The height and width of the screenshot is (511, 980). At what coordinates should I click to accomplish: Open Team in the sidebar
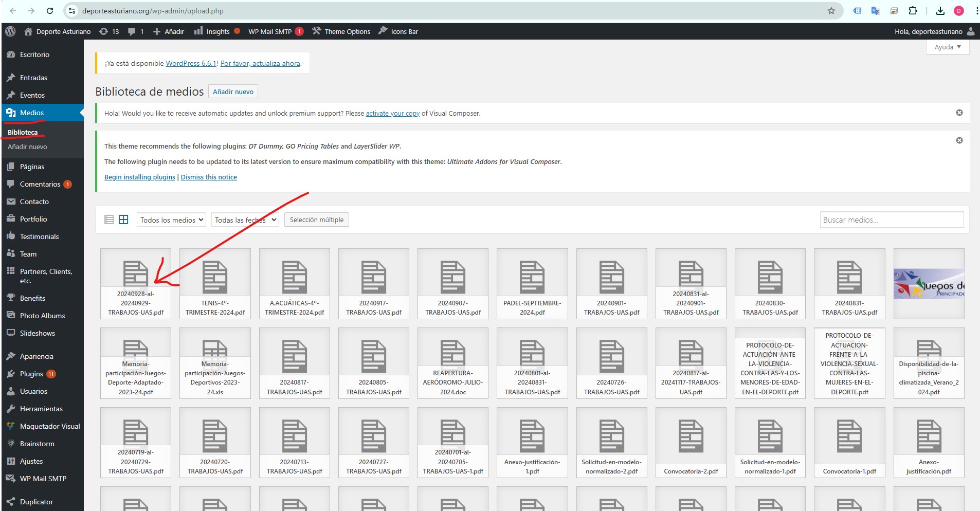(x=42, y=254)
